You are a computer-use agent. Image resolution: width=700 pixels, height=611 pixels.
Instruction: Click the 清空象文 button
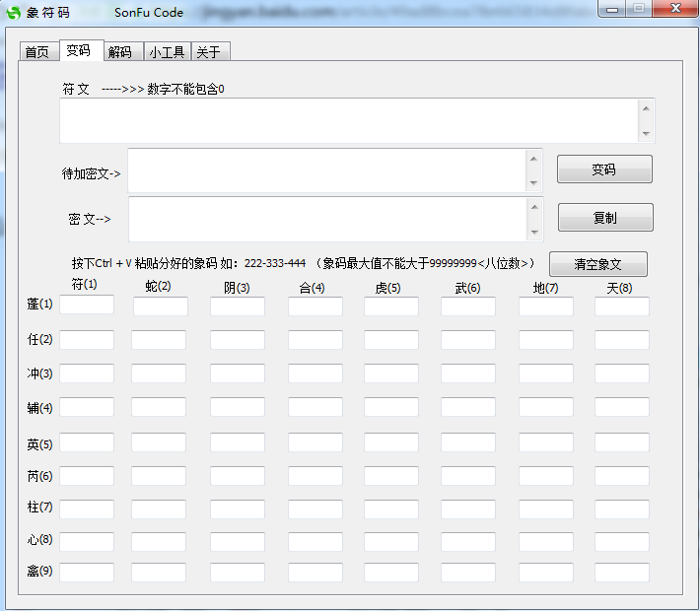(x=597, y=264)
